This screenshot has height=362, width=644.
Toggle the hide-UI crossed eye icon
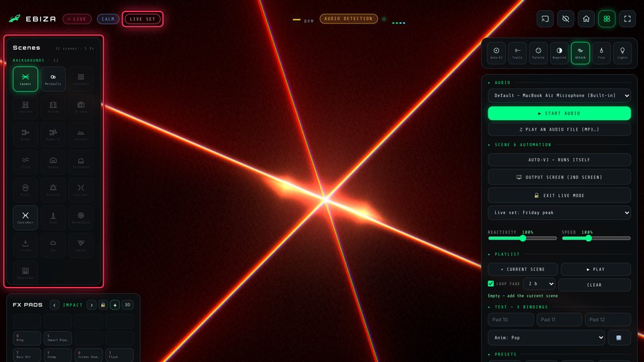(566, 19)
